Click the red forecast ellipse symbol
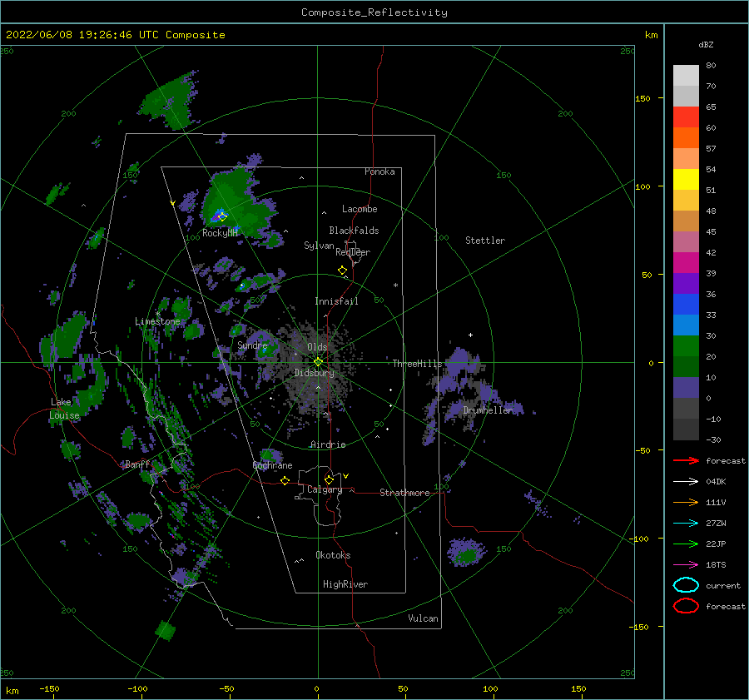The image size is (749, 700). click(686, 606)
